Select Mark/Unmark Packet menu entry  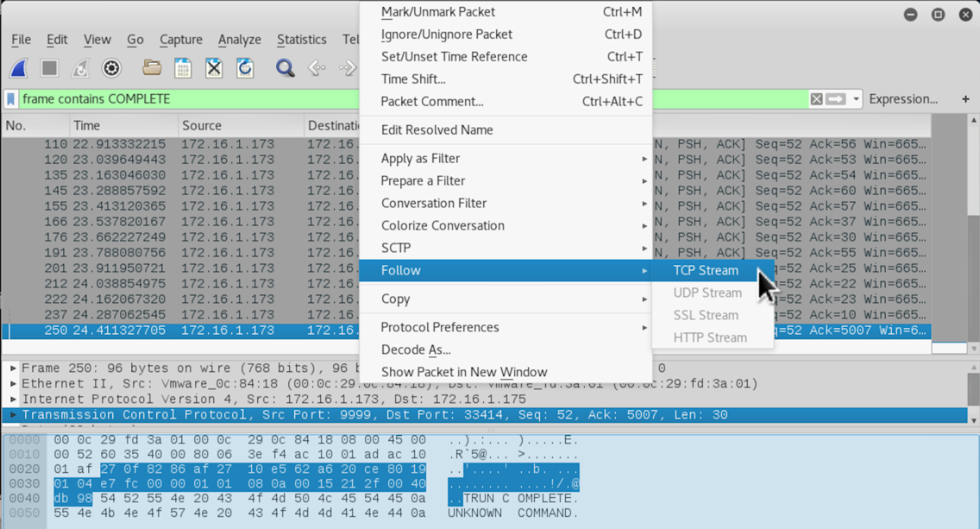tap(506, 12)
